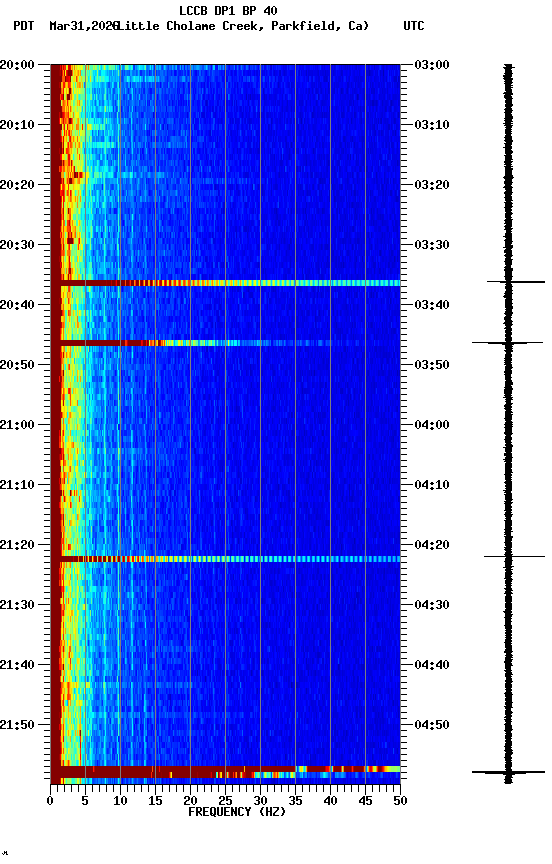Click the '25' frequency axis label
This screenshot has height=864, width=552.
pos(225,801)
